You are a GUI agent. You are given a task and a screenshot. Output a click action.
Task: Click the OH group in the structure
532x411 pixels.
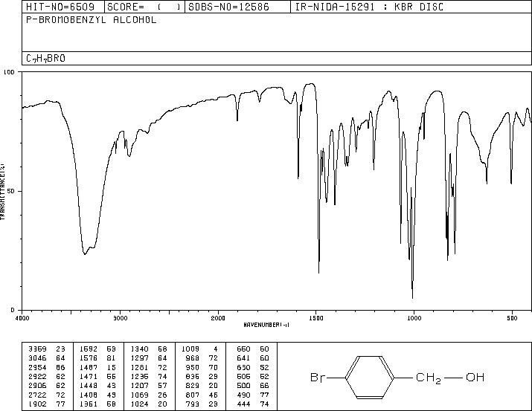point(475,377)
